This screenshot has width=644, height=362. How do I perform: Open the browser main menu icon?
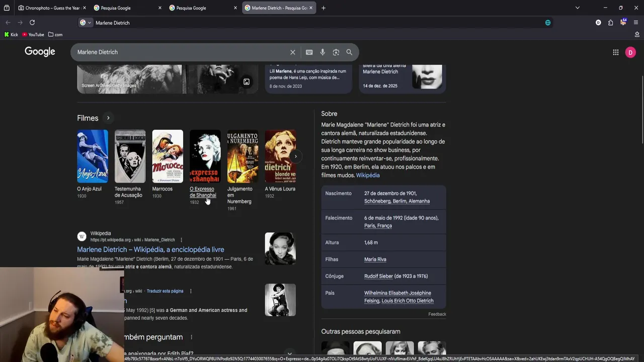point(636,23)
